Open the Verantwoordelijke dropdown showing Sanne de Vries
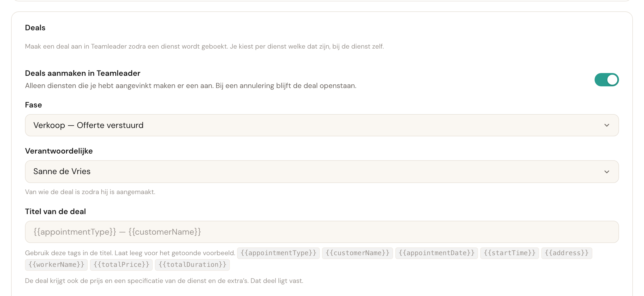 click(322, 172)
